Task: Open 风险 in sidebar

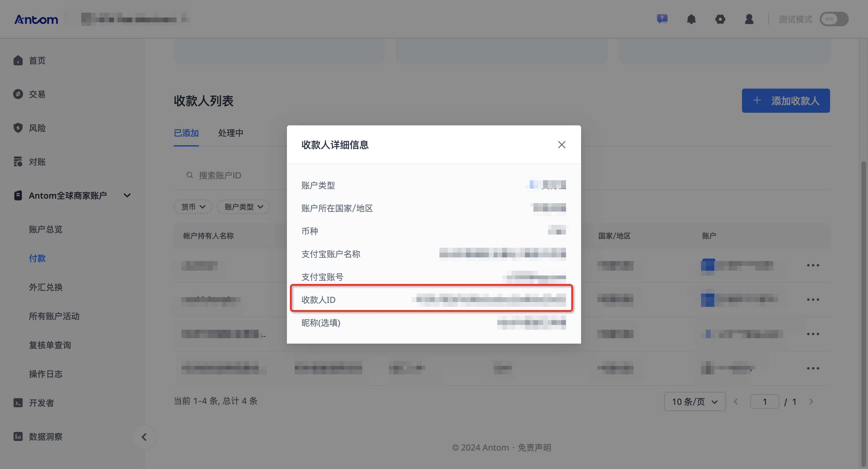Action: pos(37,128)
